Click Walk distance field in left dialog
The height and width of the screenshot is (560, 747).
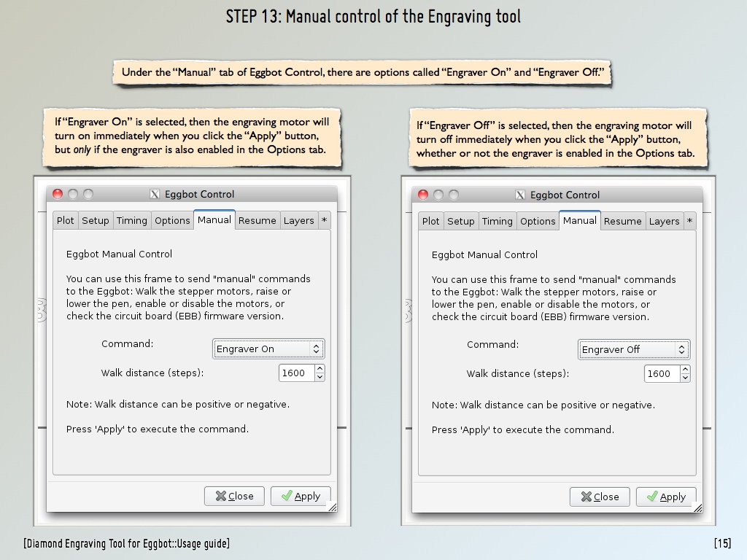click(x=295, y=373)
